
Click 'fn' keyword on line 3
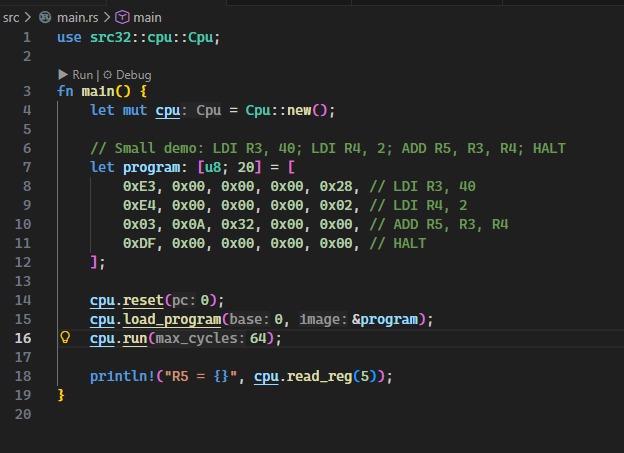[x=65, y=91]
